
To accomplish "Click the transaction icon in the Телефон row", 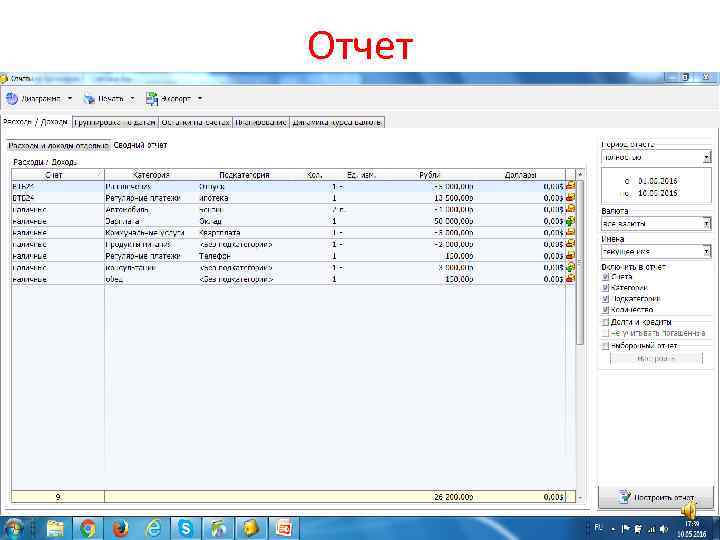I will [570, 255].
